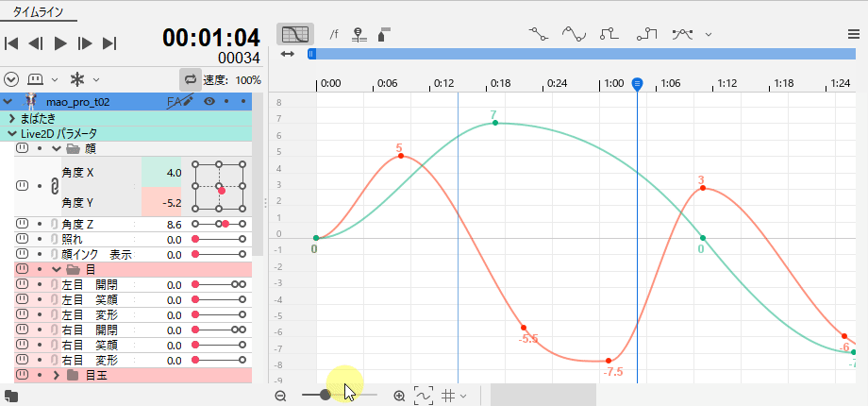Image resolution: width=868 pixels, height=406 pixels.
Task: Select the タイムライン tab
Action: [39, 9]
